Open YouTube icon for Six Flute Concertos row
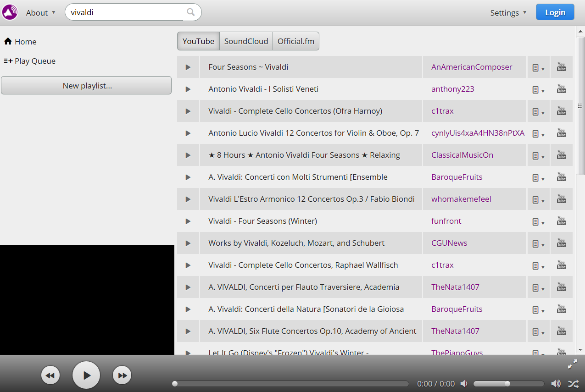Viewport: 585px width, 392px height. pyautogui.click(x=562, y=331)
